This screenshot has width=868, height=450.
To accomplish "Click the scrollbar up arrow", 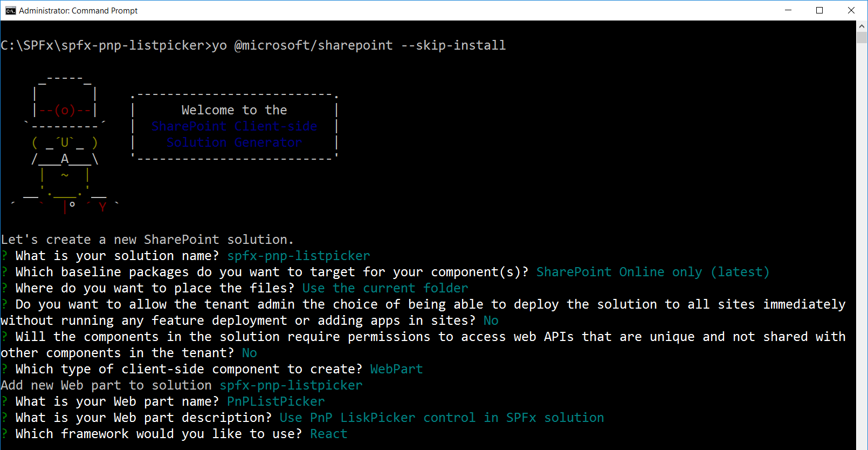I will pos(862,25).
